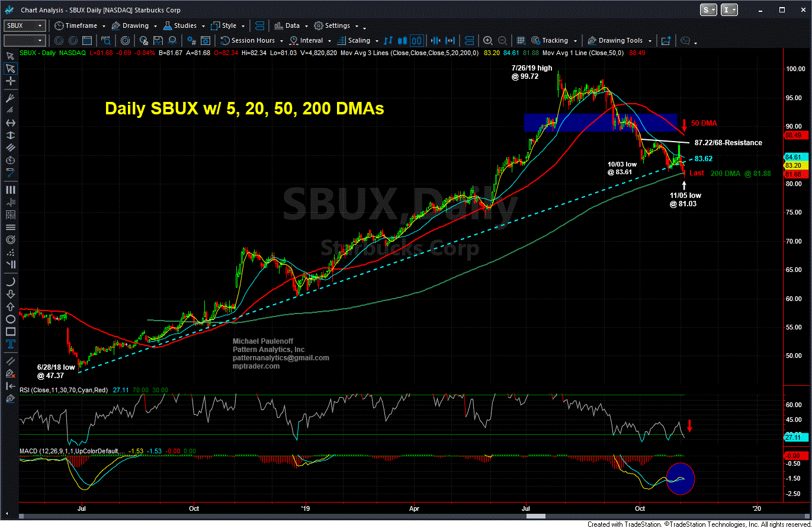Toggle the I interval link button
812x528 pixels.
[x=730, y=9]
